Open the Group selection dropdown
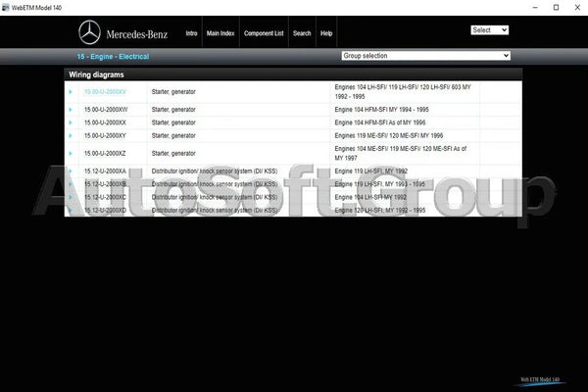 pyautogui.click(x=425, y=56)
